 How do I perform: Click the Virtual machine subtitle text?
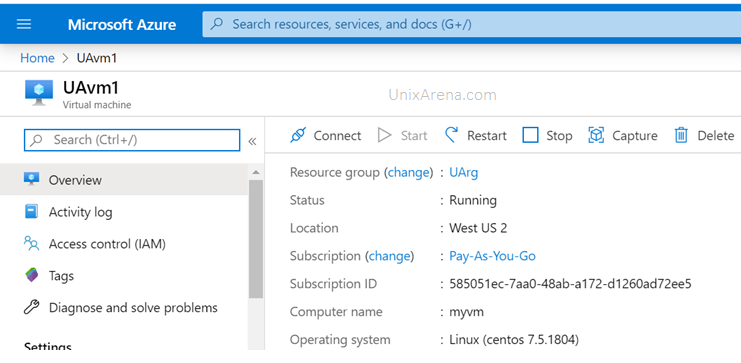click(x=97, y=105)
